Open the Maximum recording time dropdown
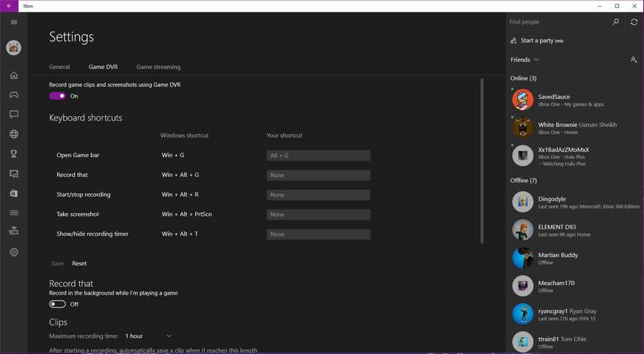This screenshot has width=644, height=354. click(147, 336)
